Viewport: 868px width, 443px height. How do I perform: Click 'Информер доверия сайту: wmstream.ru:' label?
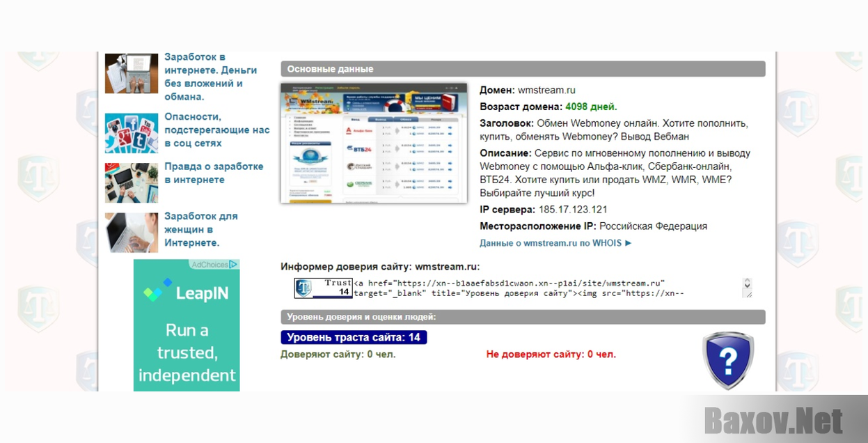click(x=380, y=266)
